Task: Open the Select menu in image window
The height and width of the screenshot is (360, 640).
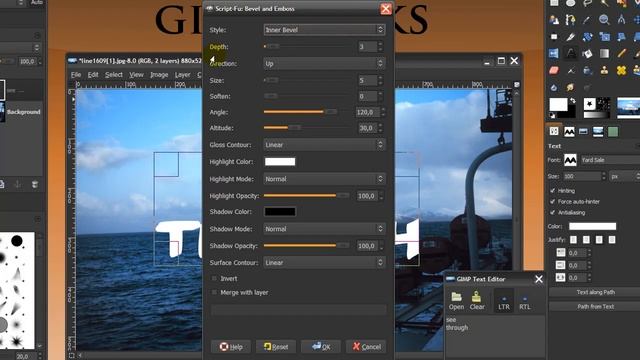Action: [x=113, y=75]
